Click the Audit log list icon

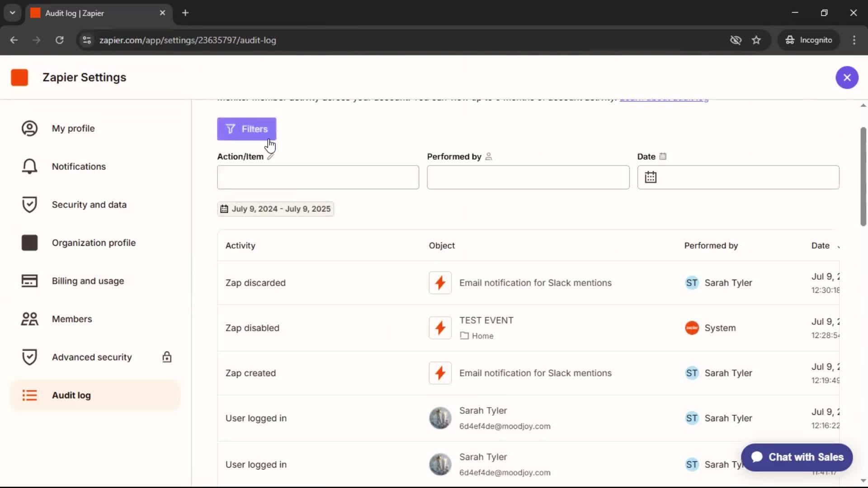(29, 395)
